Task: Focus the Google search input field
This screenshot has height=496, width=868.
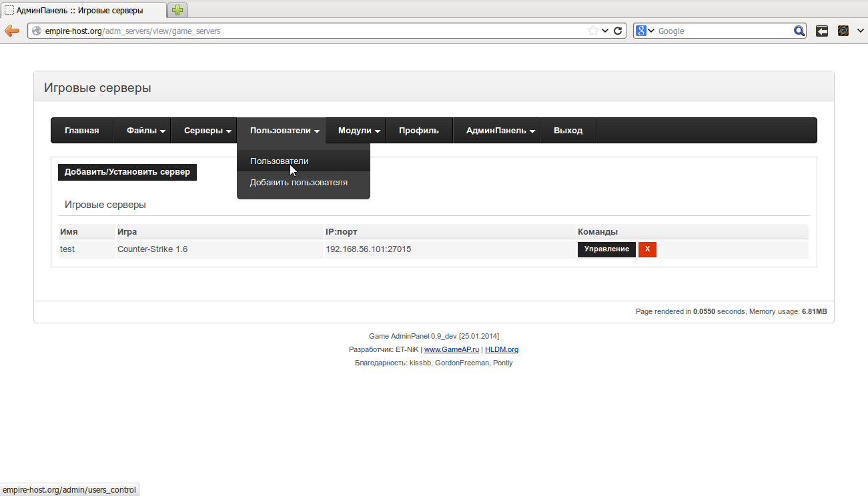Action: click(x=724, y=31)
